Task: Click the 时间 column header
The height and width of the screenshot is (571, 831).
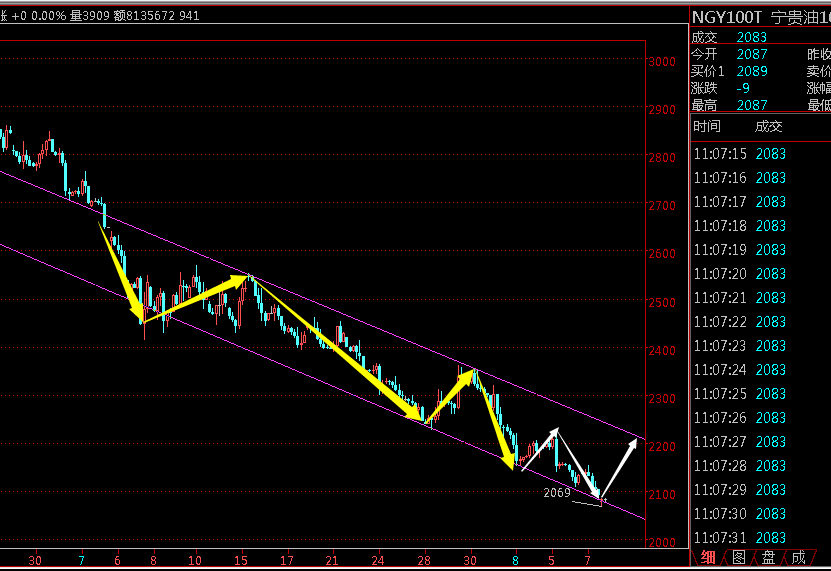Action: 706,126
